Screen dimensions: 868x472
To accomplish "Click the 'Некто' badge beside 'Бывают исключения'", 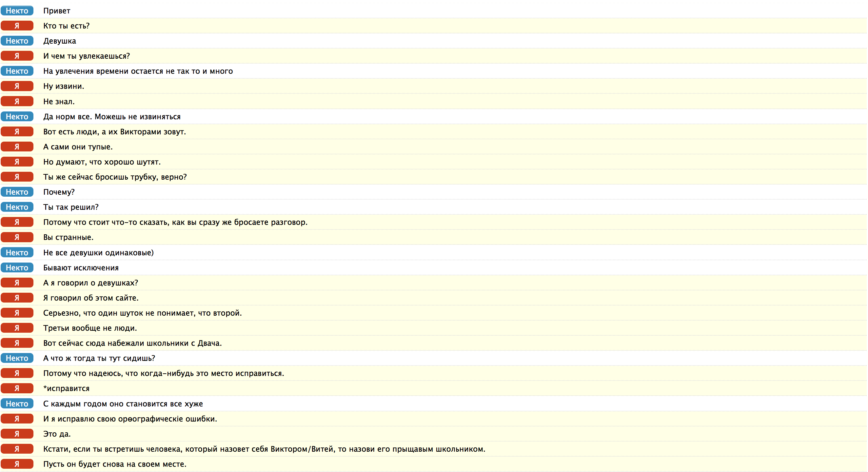I will click(x=17, y=268).
